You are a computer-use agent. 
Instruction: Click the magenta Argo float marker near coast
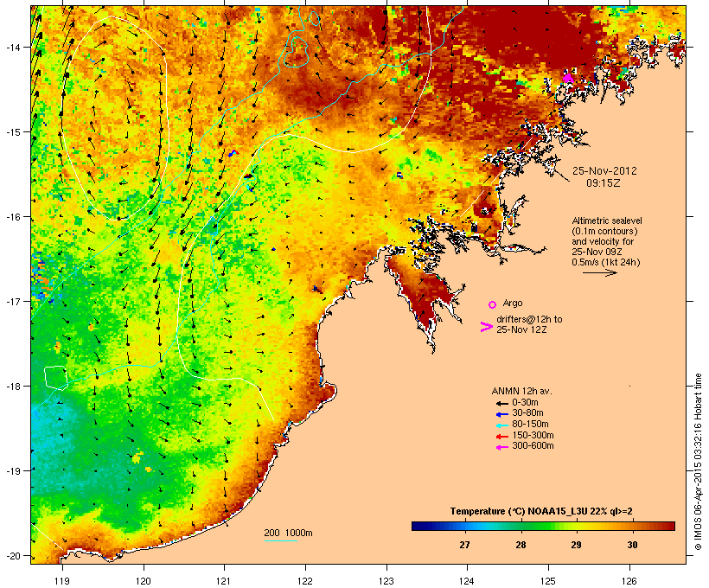pos(568,79)
